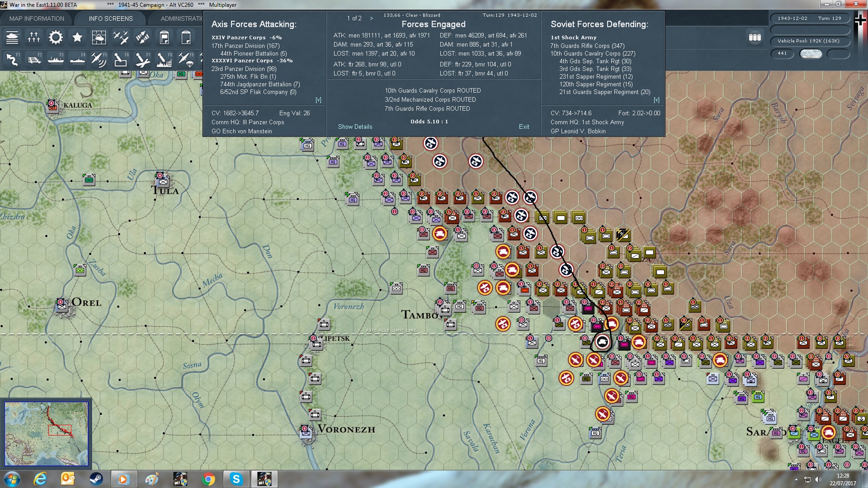
Task: Open Internet Explorer from taskbar
Action: tap(41, 479)
